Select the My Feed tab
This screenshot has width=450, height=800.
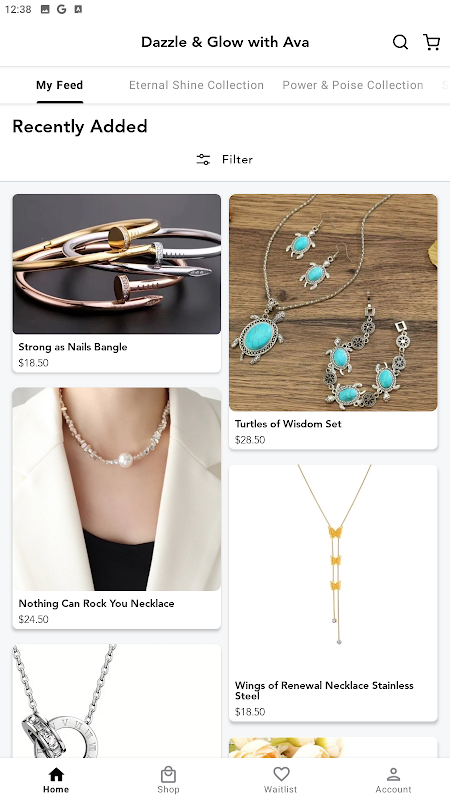60,85
